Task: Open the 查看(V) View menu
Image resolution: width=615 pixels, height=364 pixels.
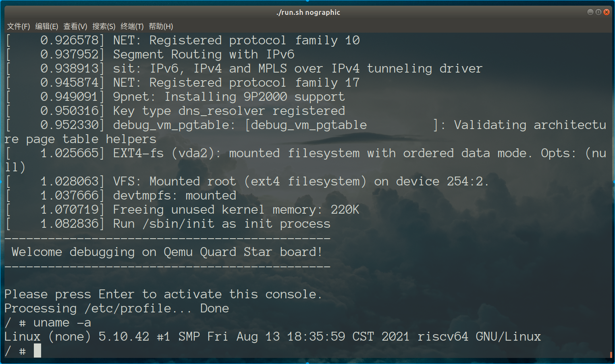Action: tap(75, 26)
